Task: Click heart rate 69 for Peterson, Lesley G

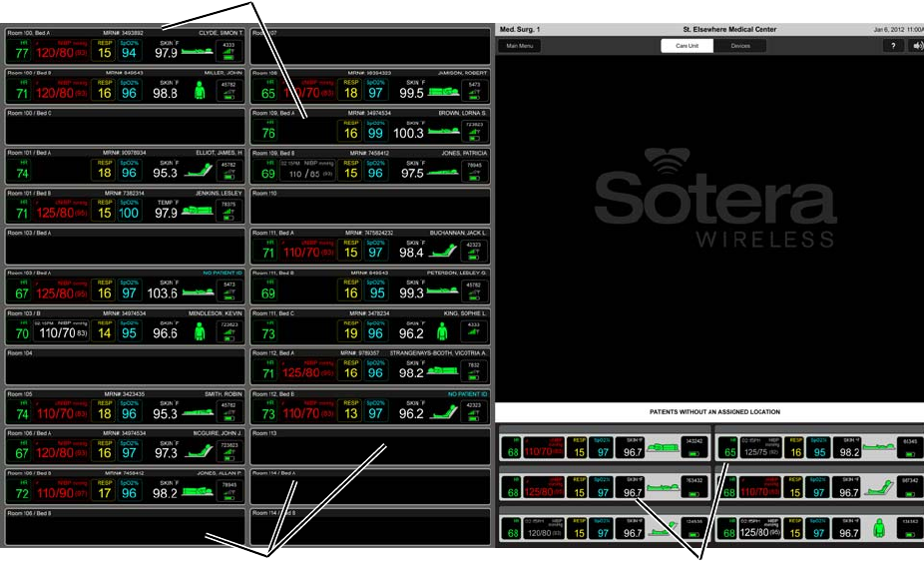Action: [x=268, y=293]
